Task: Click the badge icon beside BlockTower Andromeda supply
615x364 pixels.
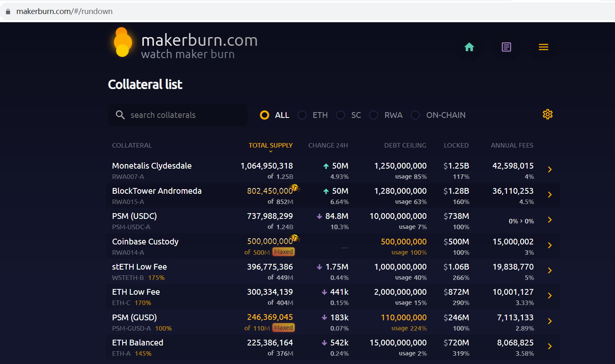Action: tap(296, 188)
